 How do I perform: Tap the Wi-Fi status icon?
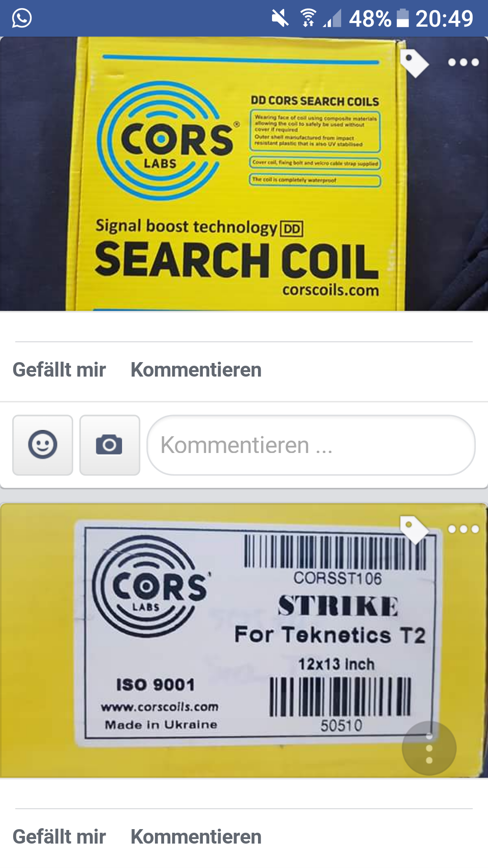click(x=309, y=19)
